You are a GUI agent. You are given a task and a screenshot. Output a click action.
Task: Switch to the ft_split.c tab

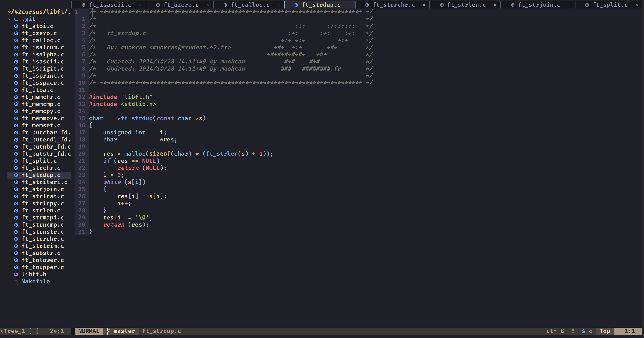[x=610, y=5]
